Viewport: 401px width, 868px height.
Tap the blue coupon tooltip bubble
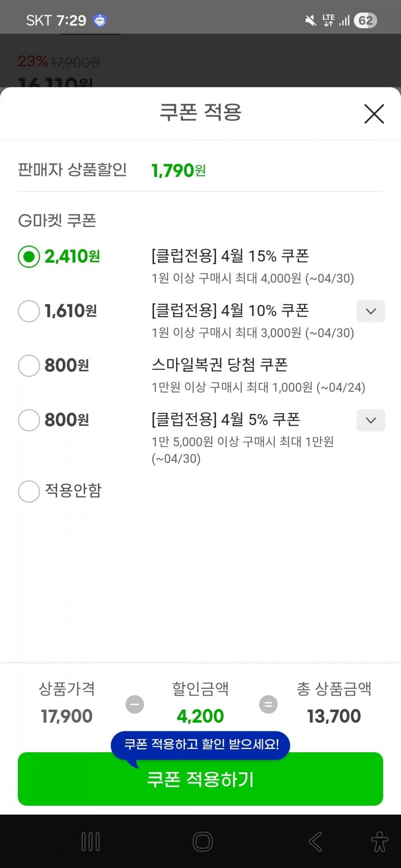coord(201,744)
